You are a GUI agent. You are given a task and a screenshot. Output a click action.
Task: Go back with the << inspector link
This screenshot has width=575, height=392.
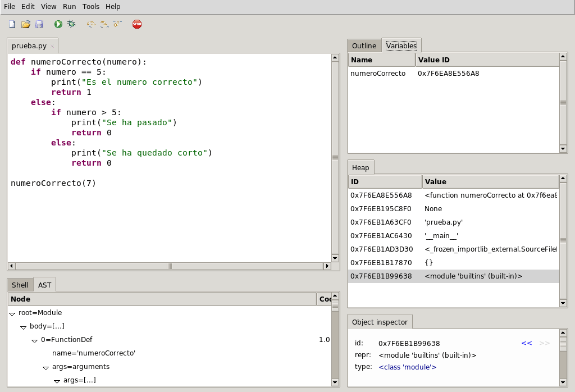527,343
